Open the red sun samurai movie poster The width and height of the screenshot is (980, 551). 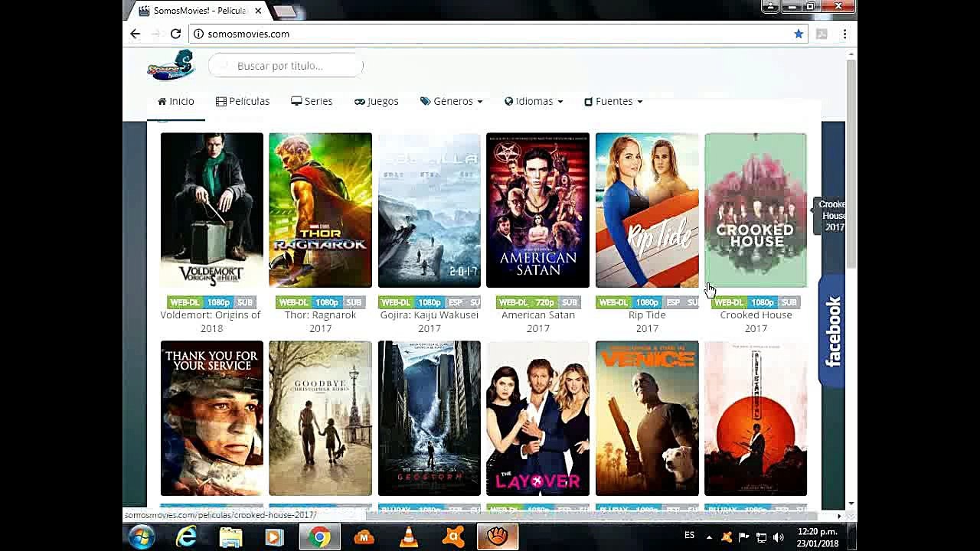(756, 419)
